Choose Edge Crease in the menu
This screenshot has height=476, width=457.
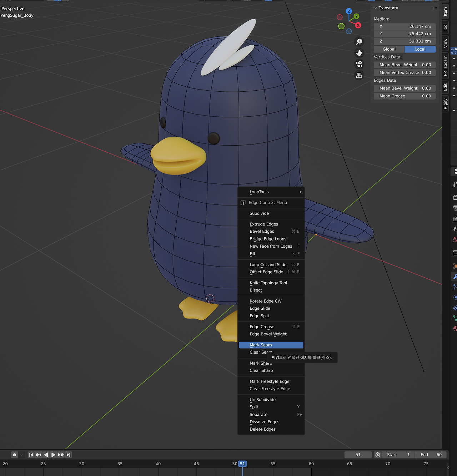271,327
